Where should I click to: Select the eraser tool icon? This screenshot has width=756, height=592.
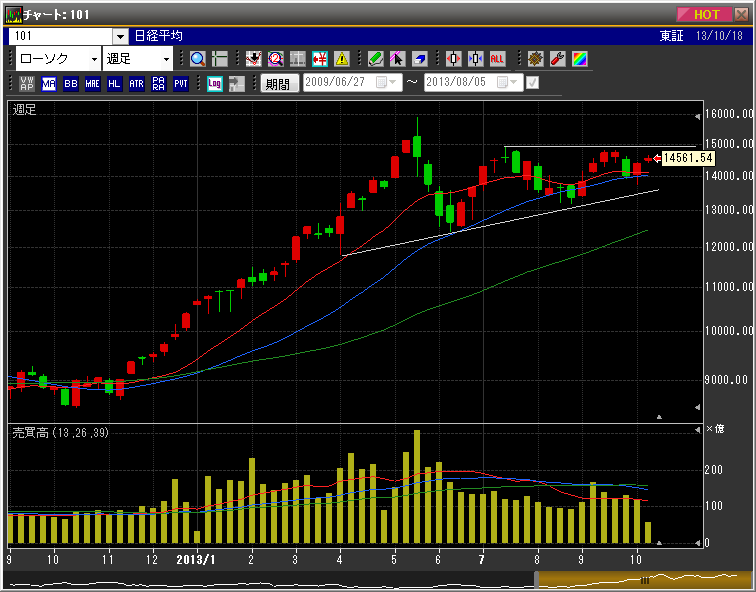419,59
